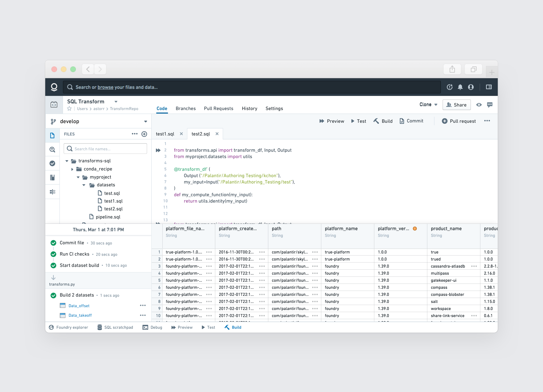This screenshot has width=543, height=392.
Task: Toggle the side panel layout icon
Action: click(489, 87)
